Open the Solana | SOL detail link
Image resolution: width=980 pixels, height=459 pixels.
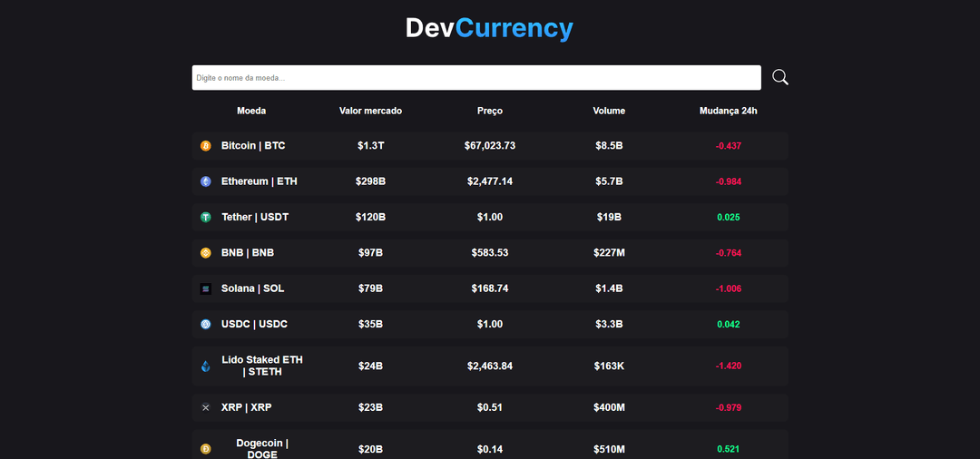pyautogui.click(x=252, y=288)
